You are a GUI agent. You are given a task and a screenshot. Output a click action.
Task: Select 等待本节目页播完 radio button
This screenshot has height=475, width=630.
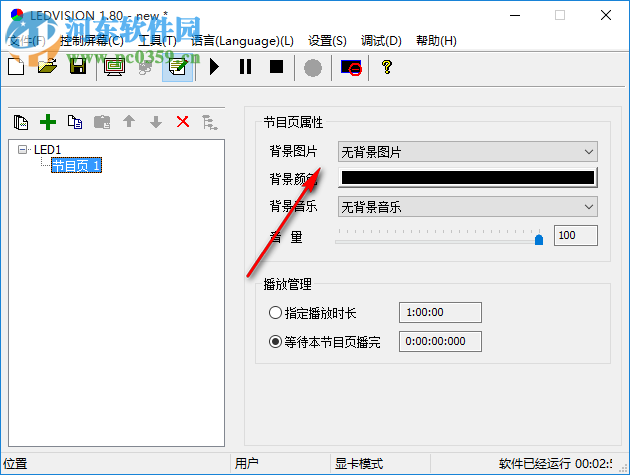pyautogui.click(x=275, y=342)
